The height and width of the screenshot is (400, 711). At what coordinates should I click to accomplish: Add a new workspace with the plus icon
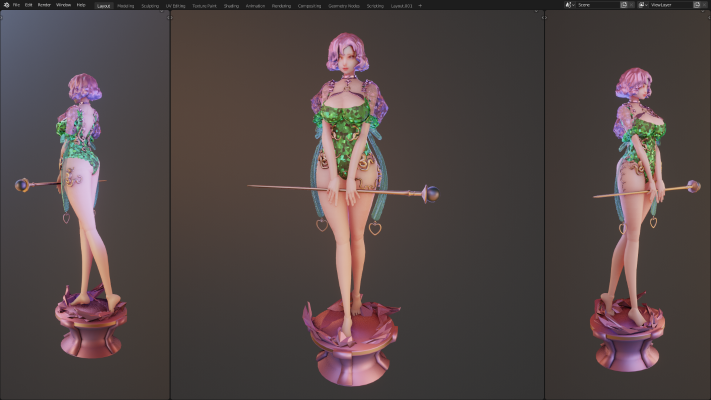(420, 5)
